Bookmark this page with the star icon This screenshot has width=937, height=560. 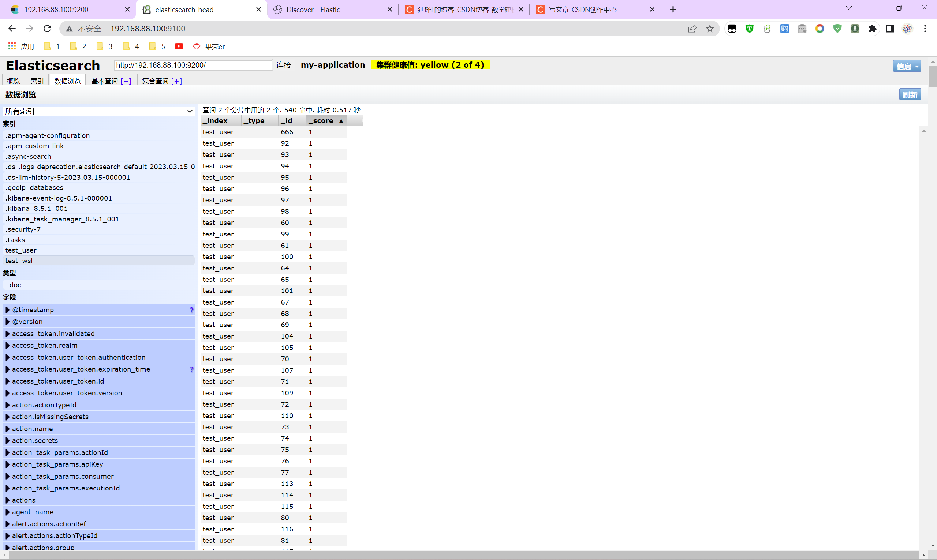710,29
